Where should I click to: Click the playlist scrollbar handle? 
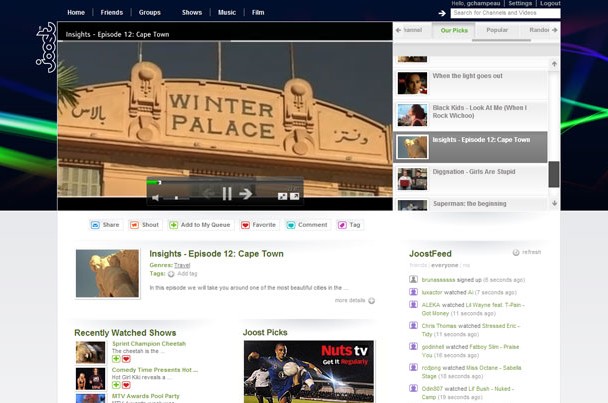(x=554, y=175)
